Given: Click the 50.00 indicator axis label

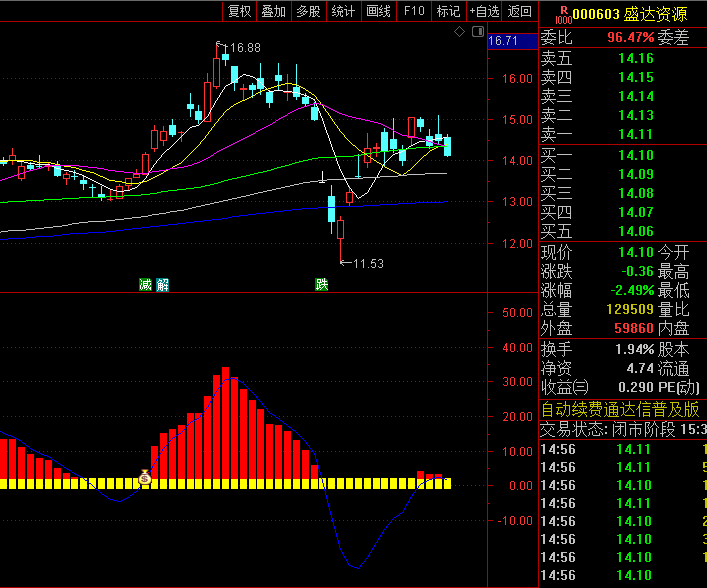Looking at the screenshot, I should (517, 313).
